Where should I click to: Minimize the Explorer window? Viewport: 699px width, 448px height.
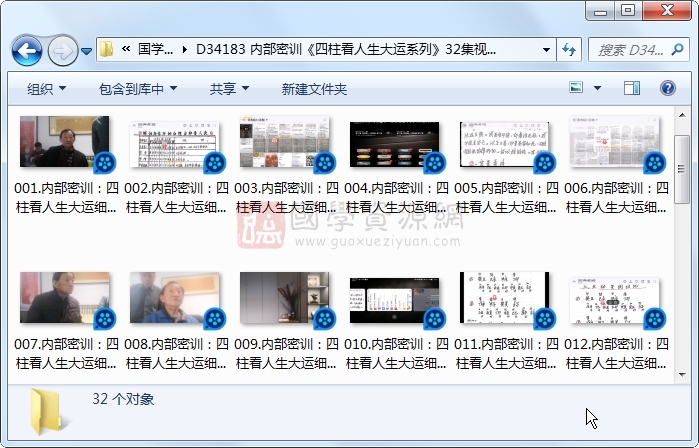tap(600, 11)
